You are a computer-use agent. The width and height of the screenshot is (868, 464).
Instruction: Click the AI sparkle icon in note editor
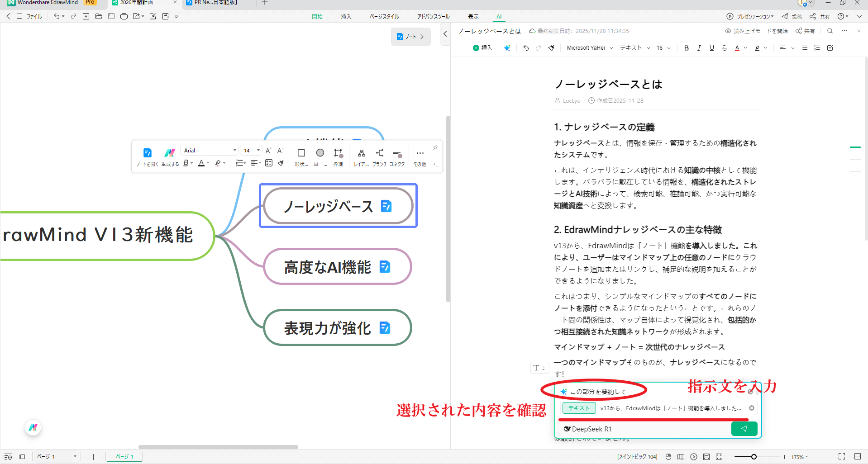pyautogui.click(x=507, y=47)
